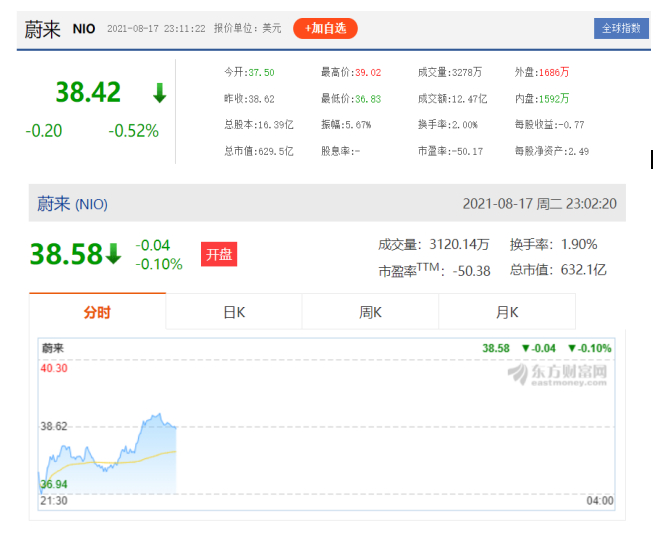
Task: Click the -0.04 change beside 38.58
Action: [153, 245]
